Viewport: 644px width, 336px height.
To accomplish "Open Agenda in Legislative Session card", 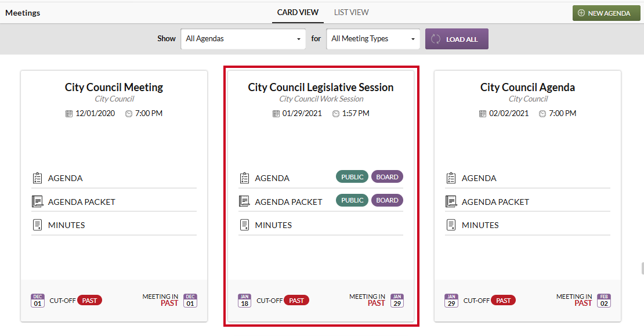I will [x=272, y=178].
